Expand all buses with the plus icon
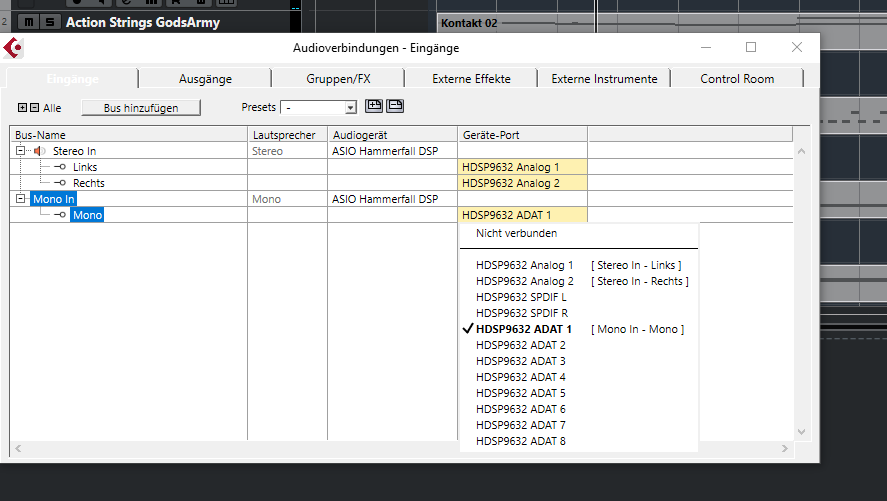This screenshot has height=501, width=887. [22, 107]
